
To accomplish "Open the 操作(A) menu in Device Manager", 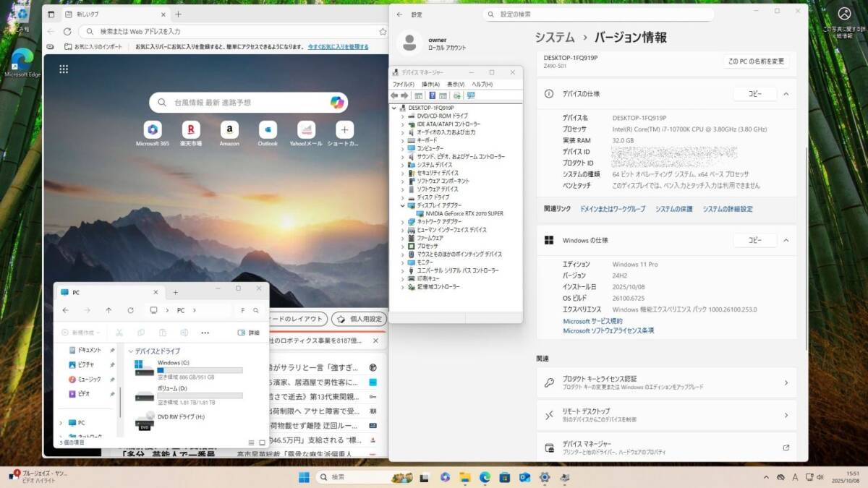I will (x=430, y=84).
